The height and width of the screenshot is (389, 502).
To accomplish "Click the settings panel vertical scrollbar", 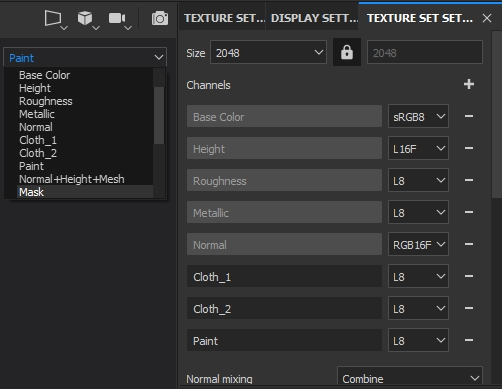I will pos(497,115).
